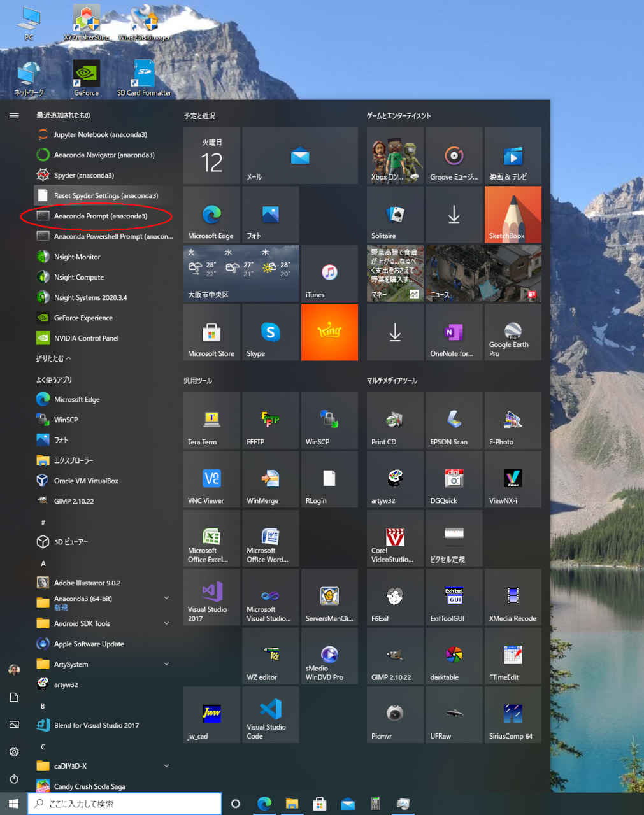
Task: Launch Anaconda Navigator (anaconda3)
Action: pyautogui.click(x=103, y=155)
